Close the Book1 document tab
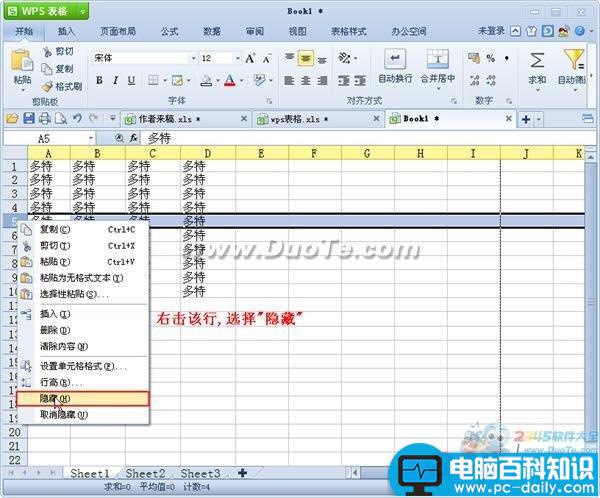600x498 pixels. click(x=509, y=119)
